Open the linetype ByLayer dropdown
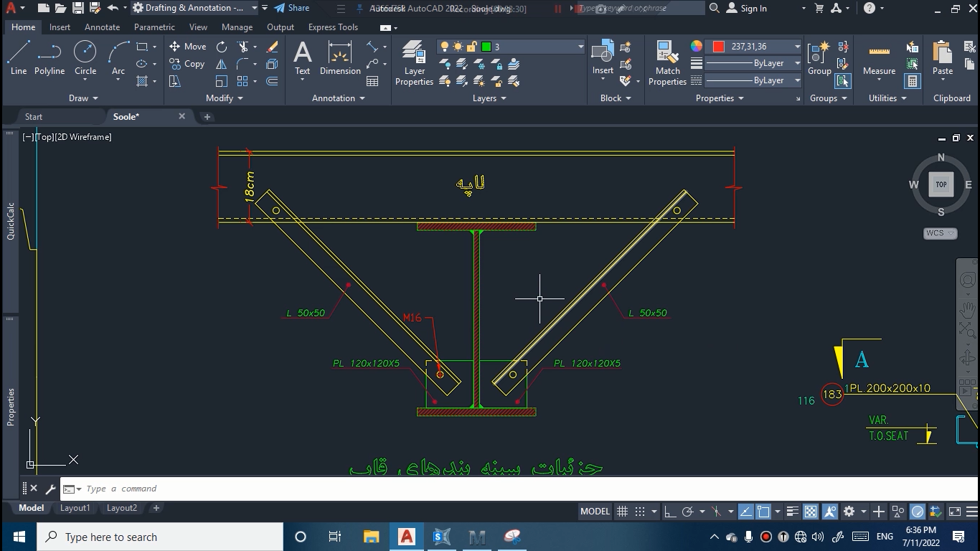 pos(753,80)
